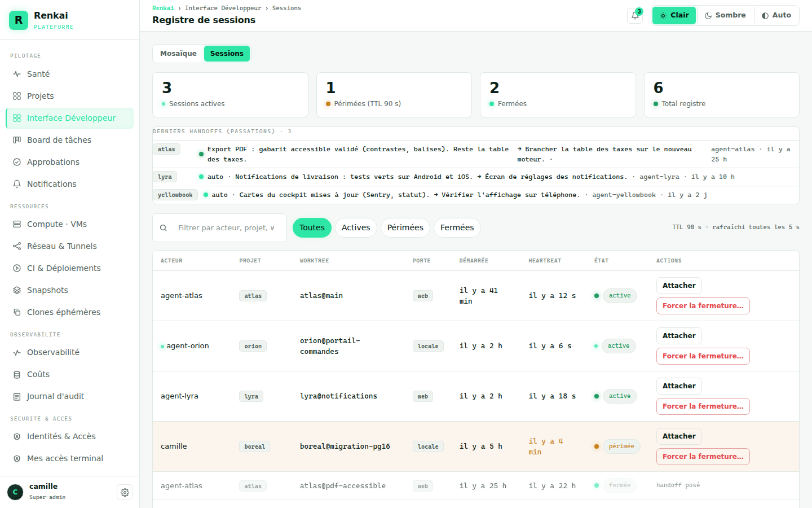
Task: Switch to the Mosaïque view tab
Action: coord(178,54)
